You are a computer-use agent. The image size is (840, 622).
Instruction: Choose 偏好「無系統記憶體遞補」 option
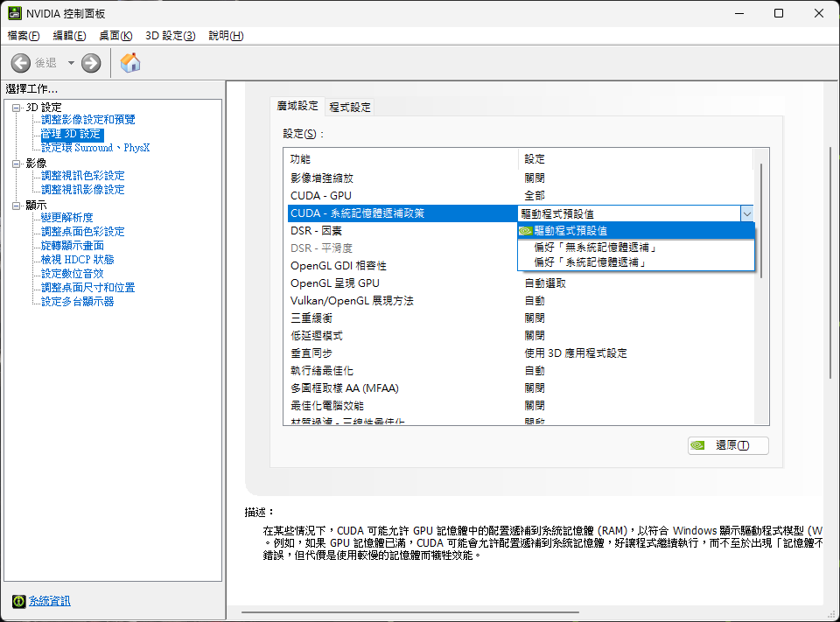coord(636,247)
